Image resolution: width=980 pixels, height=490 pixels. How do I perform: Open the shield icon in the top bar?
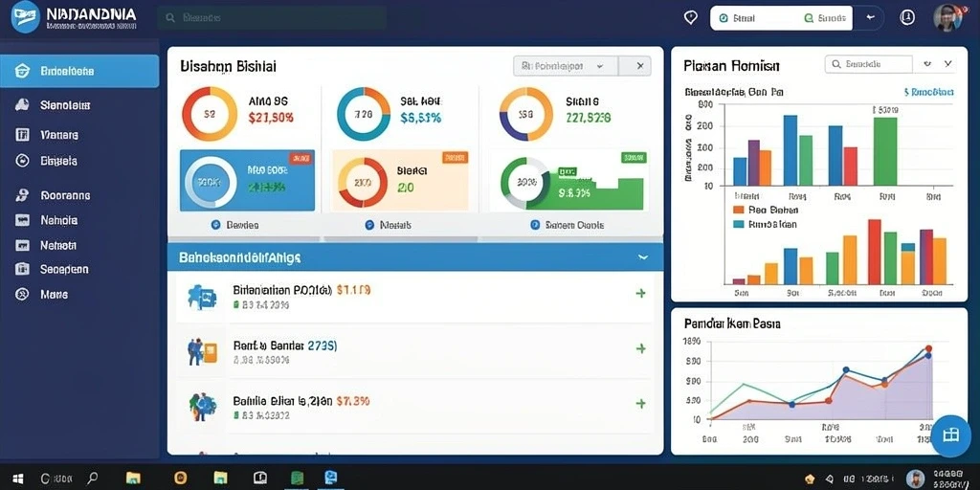(x=691, y=17)
